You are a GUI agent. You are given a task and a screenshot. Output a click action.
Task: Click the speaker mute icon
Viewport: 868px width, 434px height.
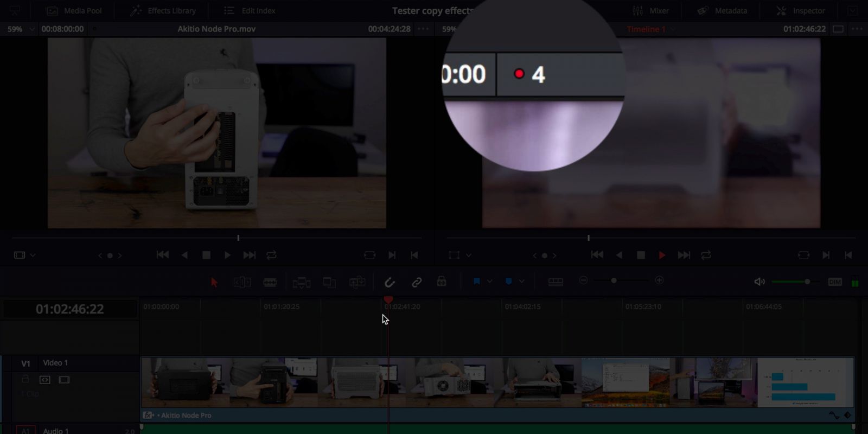(759, 282)
